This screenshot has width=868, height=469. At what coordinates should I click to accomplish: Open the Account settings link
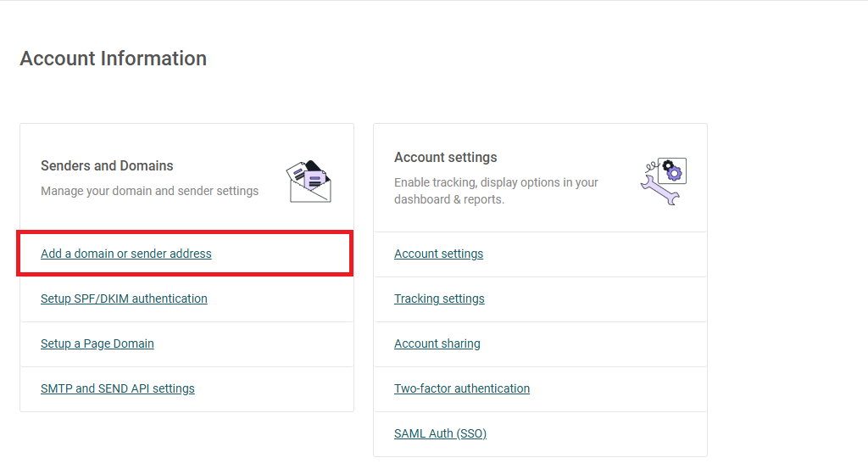pos(438,254)
